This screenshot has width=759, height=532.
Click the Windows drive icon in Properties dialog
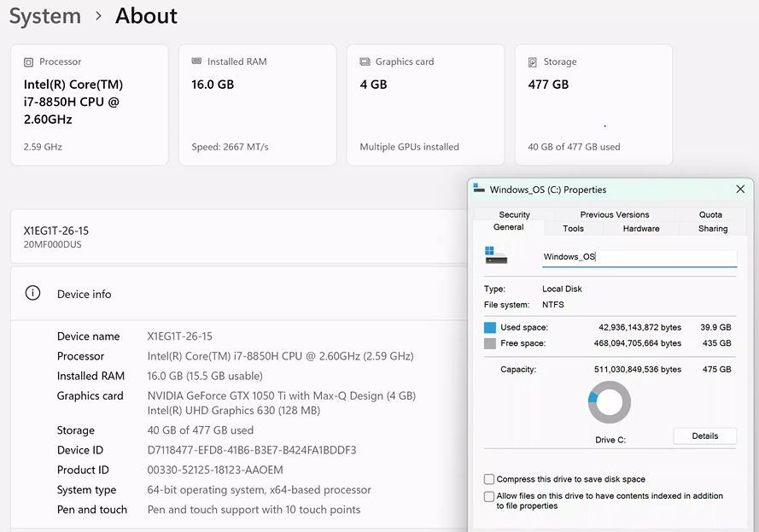coord(496,255)
